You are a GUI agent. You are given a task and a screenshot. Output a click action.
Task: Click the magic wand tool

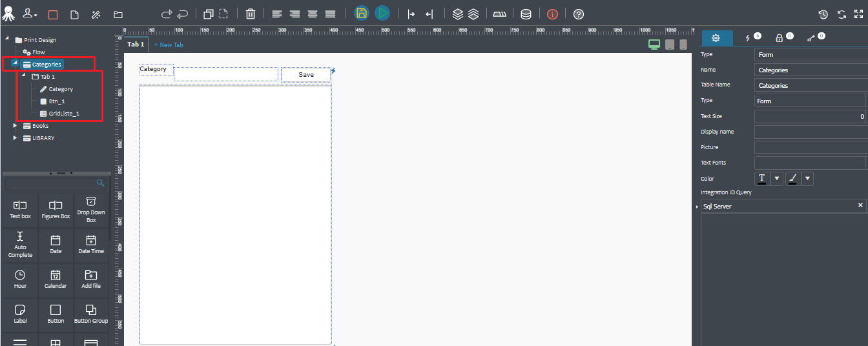point(96,14)
